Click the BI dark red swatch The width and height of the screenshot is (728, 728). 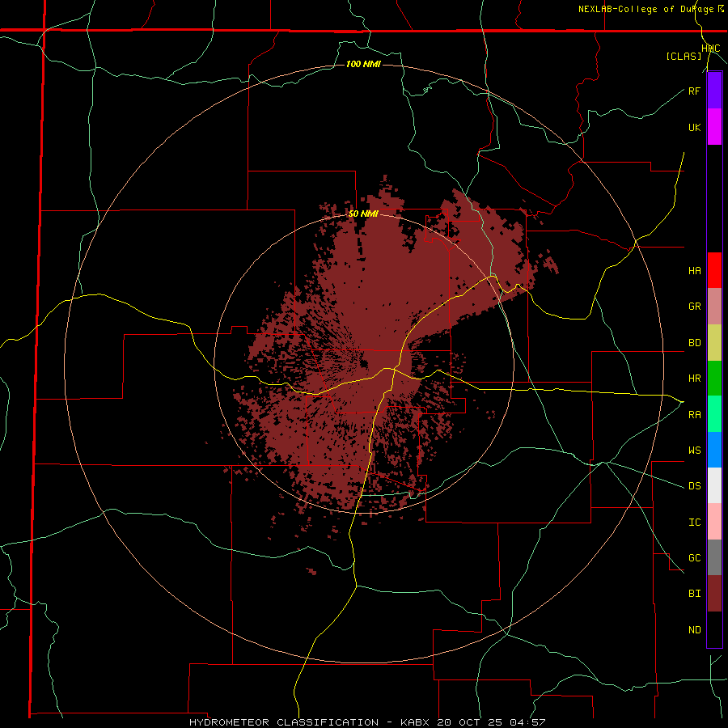click(714, 594)
